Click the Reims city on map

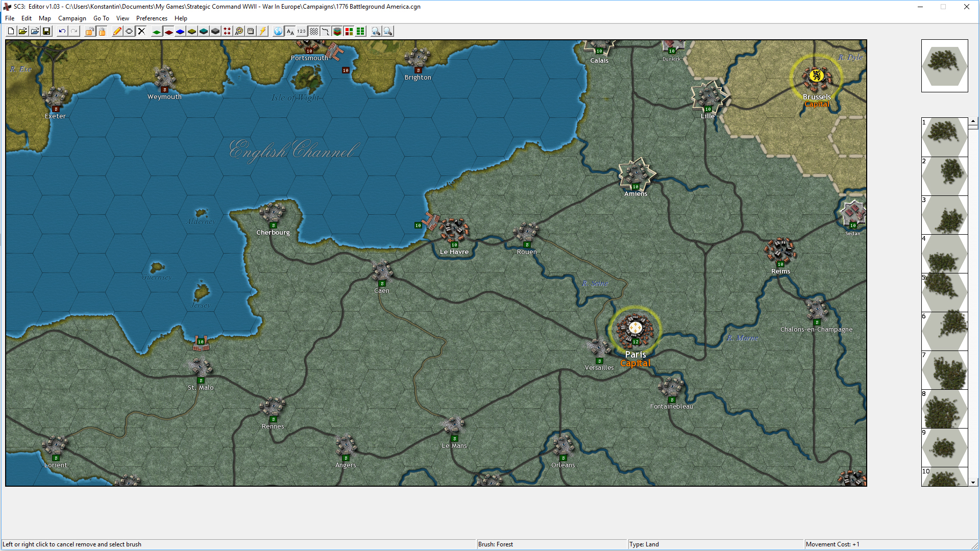pyautogui.click(x=779, y=250)
